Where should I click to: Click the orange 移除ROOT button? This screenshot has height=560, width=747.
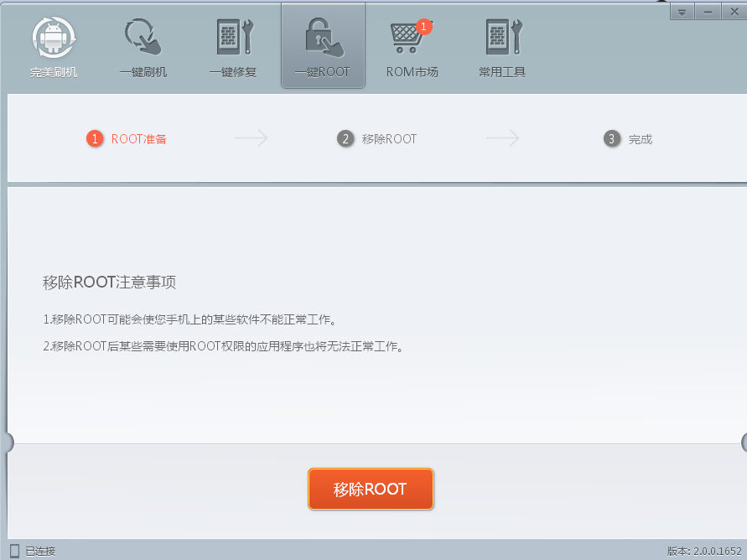(x=371, y=489)
